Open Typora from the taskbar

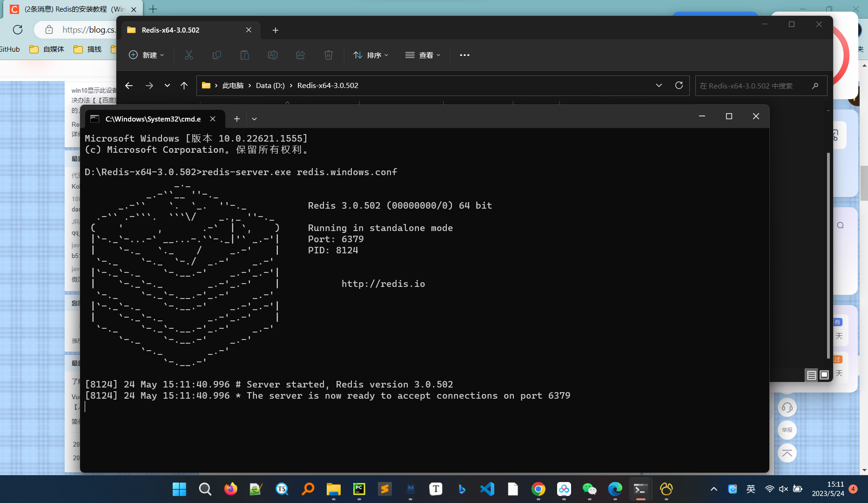click(x=436, y=489)
